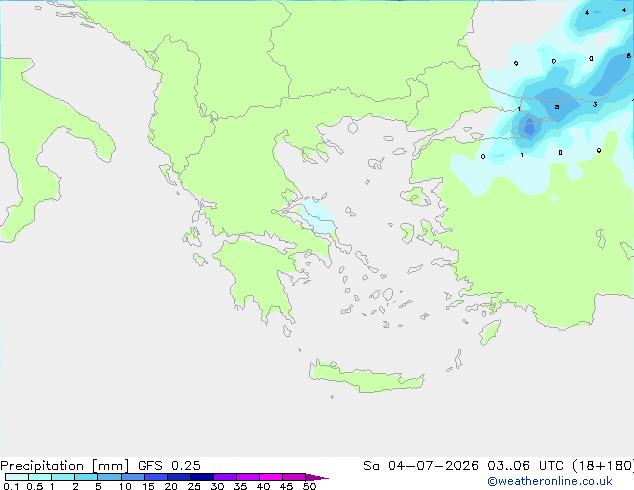Click the "40" legend value label
Image resolution: width=634 pixels, height=490 pixels.
click(x=263, y=486)
